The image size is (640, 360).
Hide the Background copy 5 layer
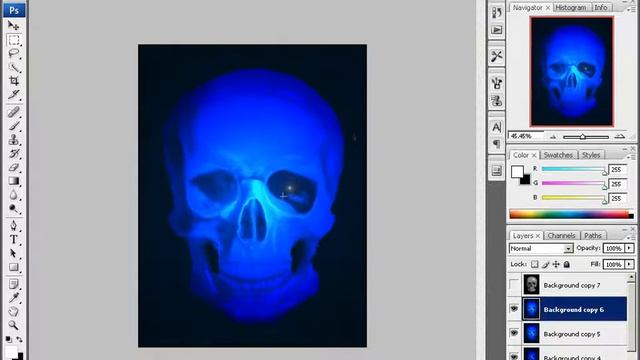click(514, 333)
